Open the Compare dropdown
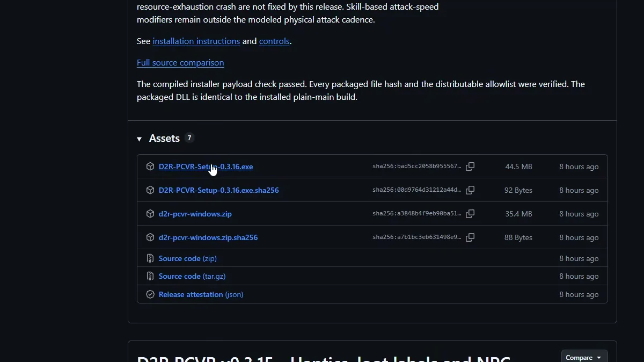The image size is (644, 362). [x=584, y=357]
